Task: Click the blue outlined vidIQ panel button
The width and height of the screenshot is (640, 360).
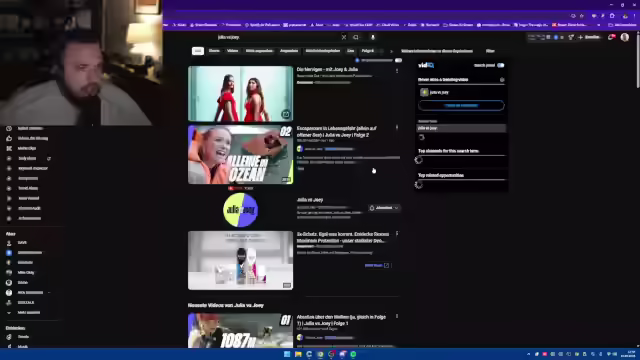Action: point(461,105)
